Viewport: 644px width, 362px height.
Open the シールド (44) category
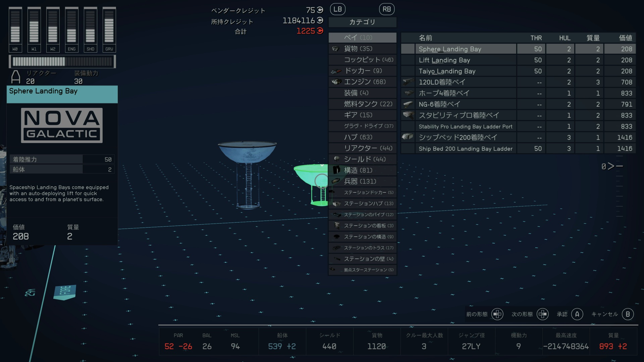point(363,159)
